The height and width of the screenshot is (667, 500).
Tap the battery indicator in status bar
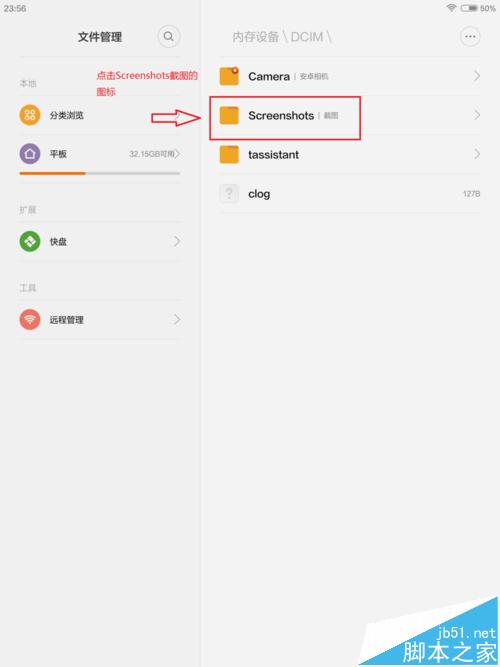(x=469, y=8)
